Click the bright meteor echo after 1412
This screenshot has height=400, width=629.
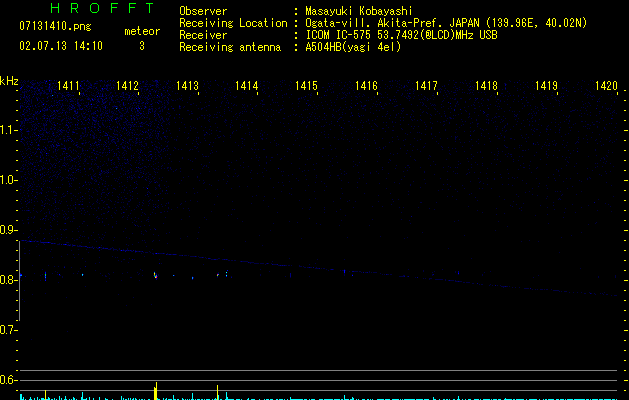155,275
